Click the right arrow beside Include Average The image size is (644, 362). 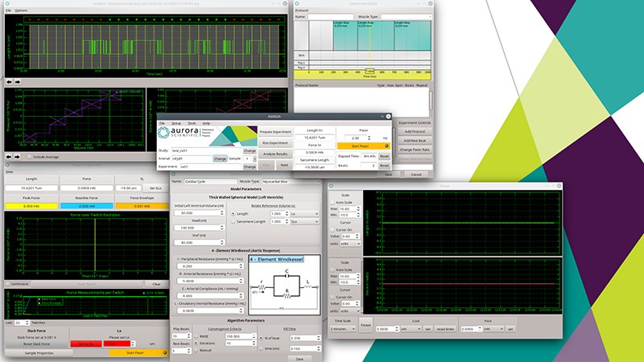17,157
